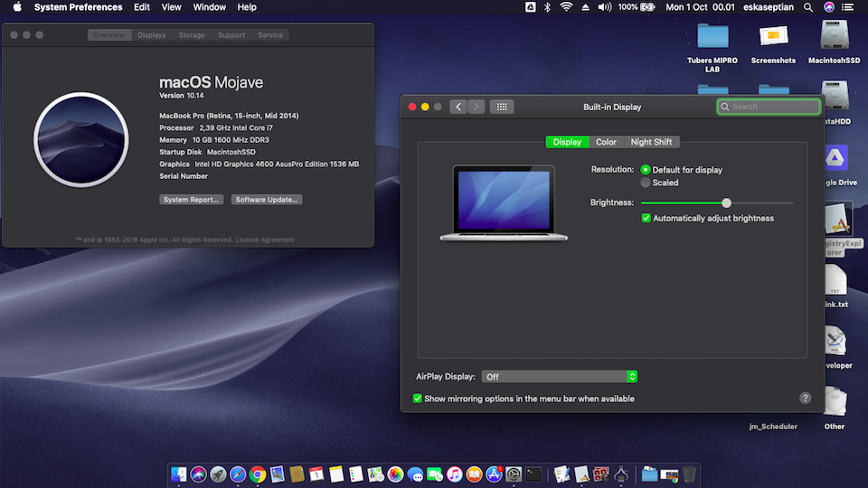
Task: Open the grid view of all preferences
Action: coord(502,107)
